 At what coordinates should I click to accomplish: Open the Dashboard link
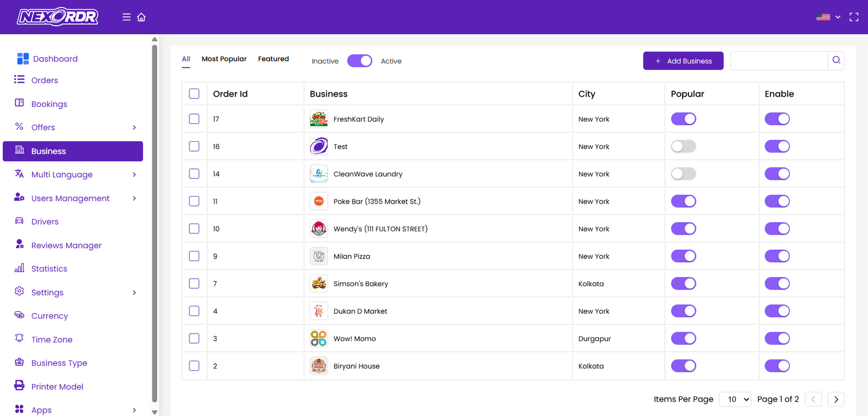click(55, 59)
